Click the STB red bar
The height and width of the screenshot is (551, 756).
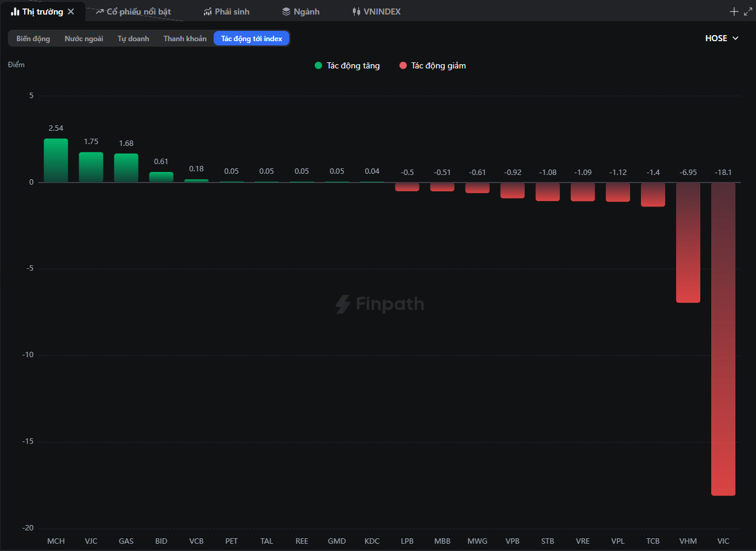[548, 191]
